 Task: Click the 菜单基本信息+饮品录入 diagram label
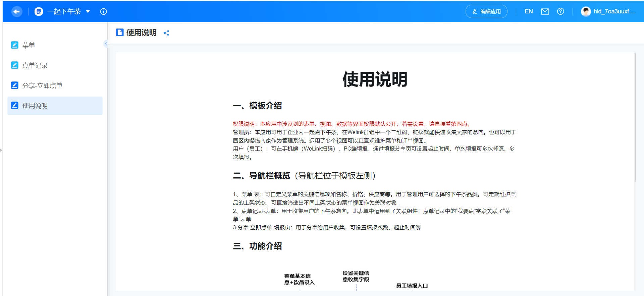point(299,279)
